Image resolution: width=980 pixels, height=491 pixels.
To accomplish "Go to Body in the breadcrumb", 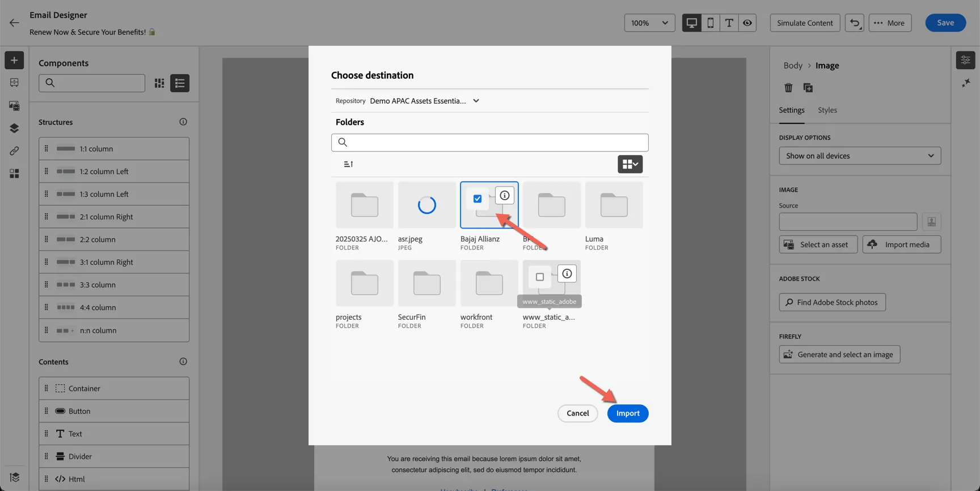I will coord(793,65).
